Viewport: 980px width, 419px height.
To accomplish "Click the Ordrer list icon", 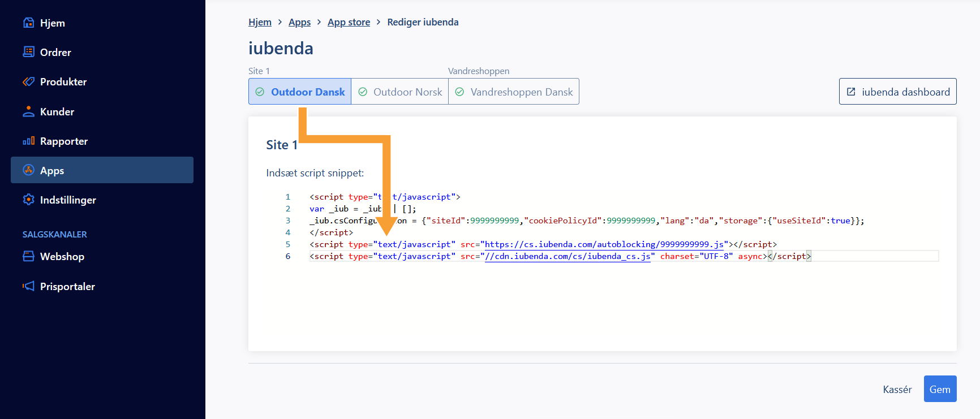I will point(28,52).
